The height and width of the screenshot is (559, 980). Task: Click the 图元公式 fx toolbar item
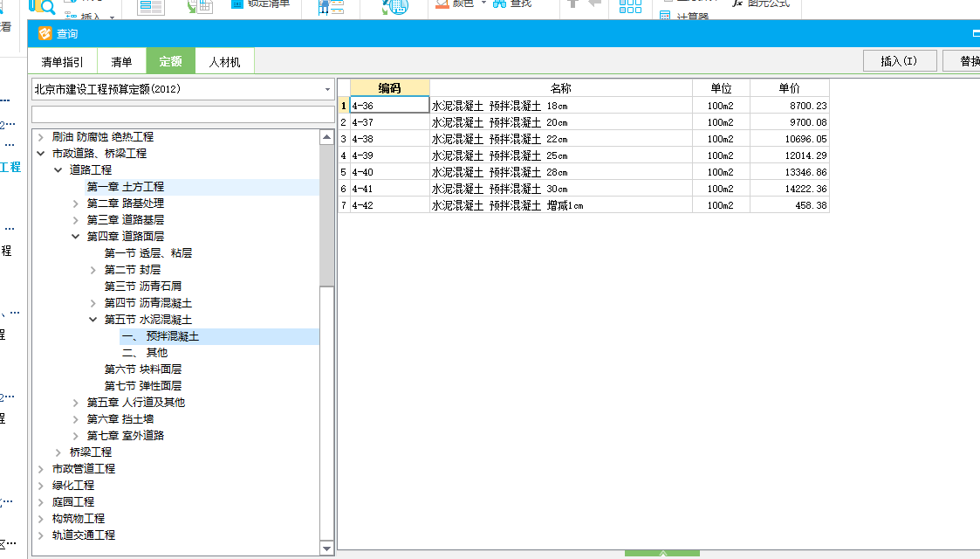761,3
